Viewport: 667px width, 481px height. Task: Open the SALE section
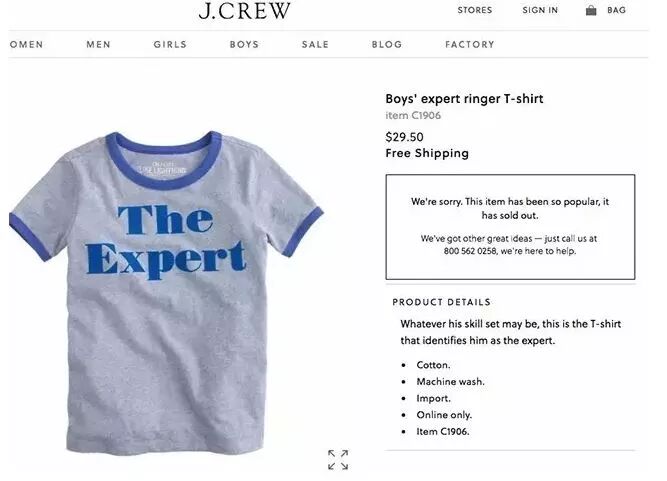(315, 44)
